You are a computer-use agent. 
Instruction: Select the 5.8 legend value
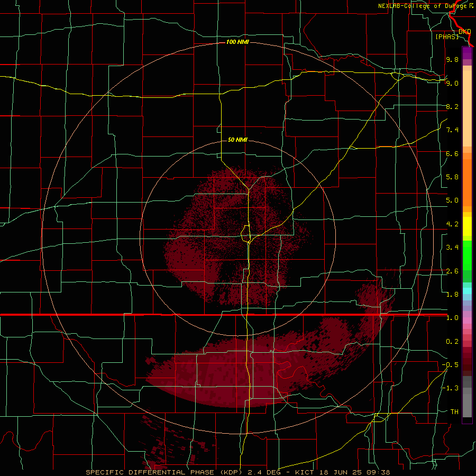(452, 177)
